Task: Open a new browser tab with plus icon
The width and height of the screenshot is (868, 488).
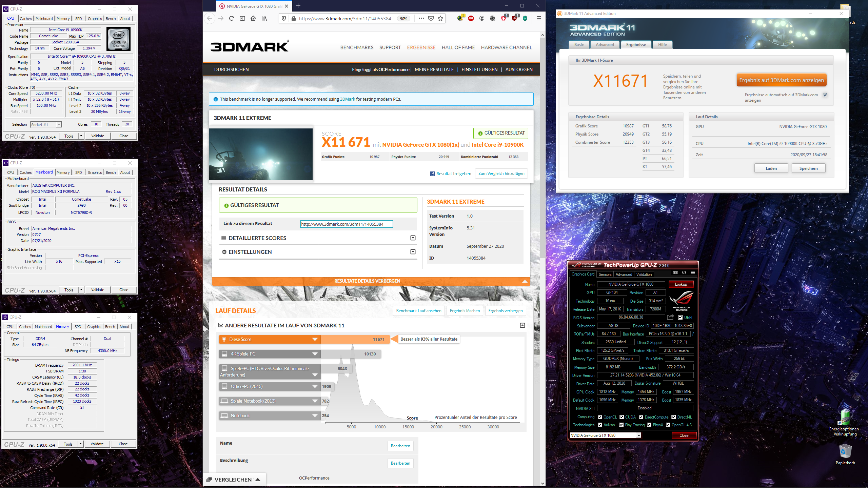Action: click(298, 6)
